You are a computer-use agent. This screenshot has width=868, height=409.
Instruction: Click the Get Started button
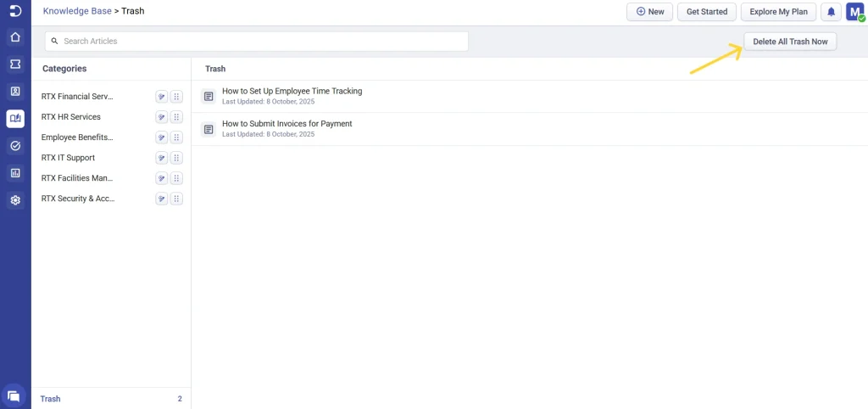706,12
